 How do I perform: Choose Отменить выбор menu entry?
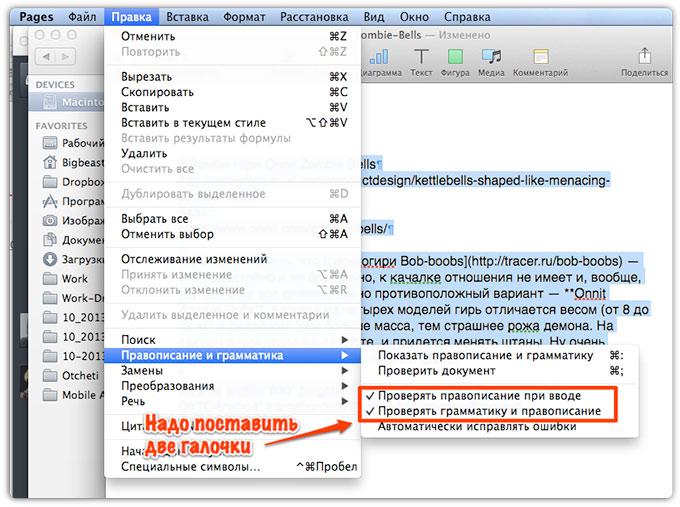[x=233, y=234]
